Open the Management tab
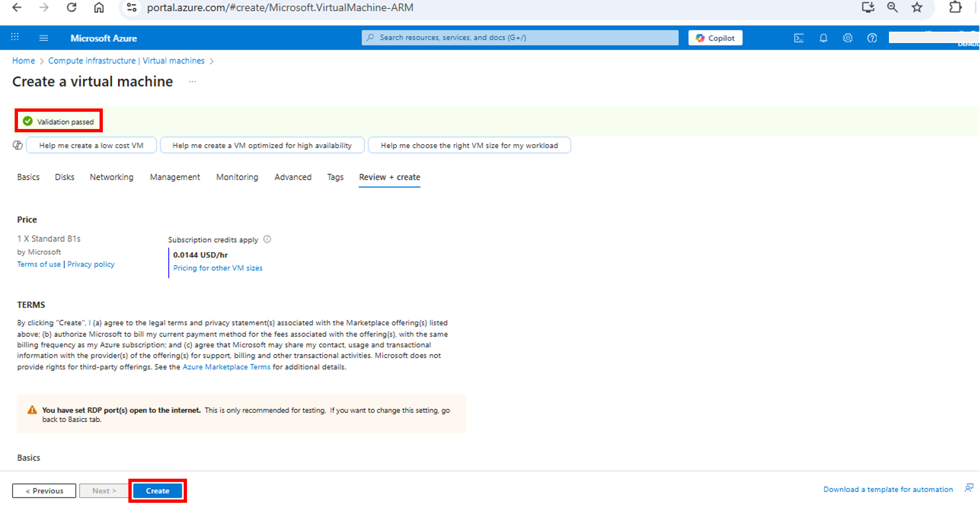 (175, 177)
